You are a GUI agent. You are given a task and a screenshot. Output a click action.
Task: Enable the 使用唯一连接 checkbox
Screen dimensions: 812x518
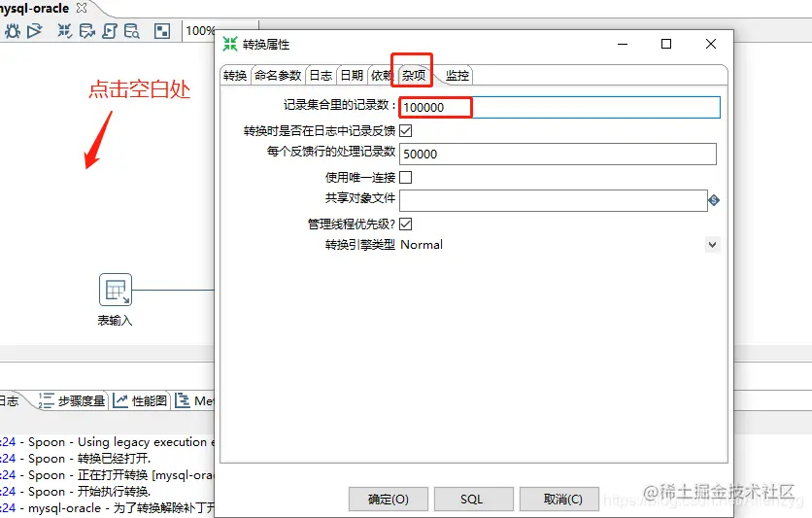click(406, 177)
